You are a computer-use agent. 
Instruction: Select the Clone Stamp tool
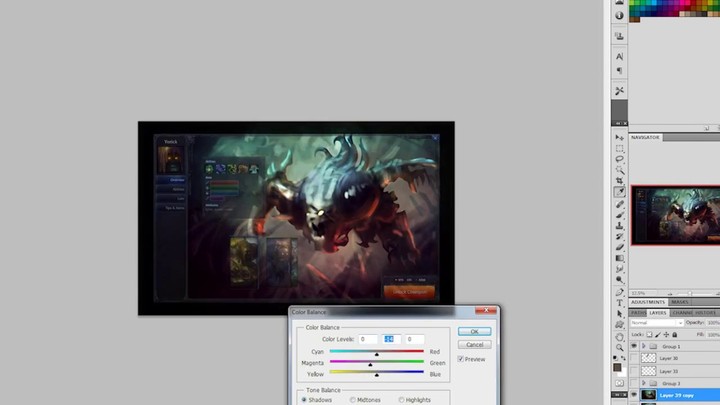[619, 225]
